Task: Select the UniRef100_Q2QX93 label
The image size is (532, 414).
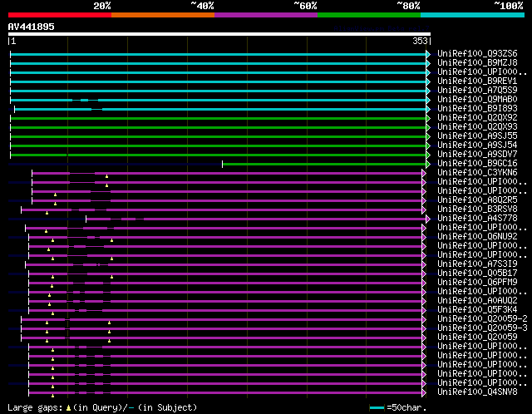Action: (477, 126)
